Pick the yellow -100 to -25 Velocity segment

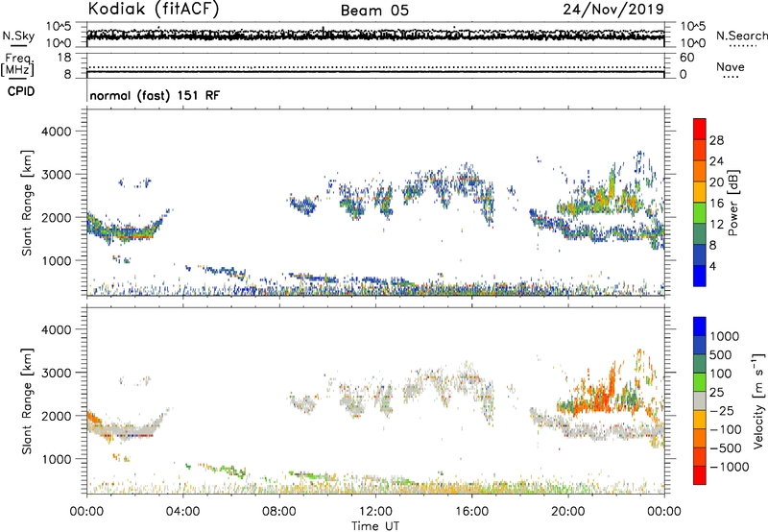point(700,420)
